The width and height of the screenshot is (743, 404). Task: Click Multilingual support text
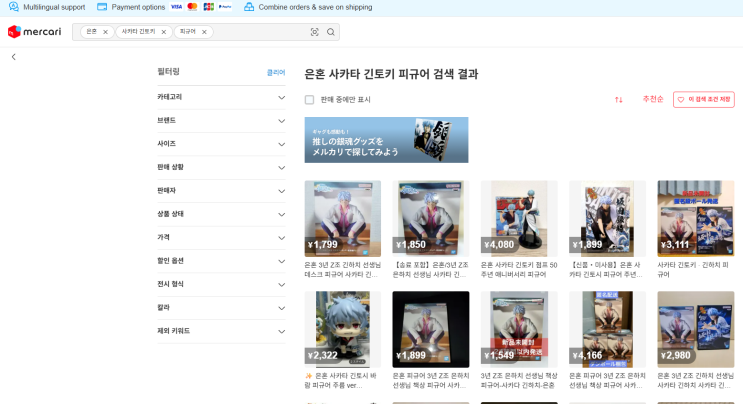pos(54,7)
